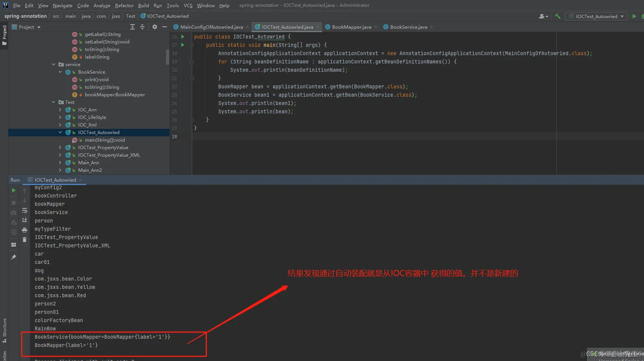Expand the IOCTest_PropertyValue class node
The image size is (644, 361).
coord(60,148)
